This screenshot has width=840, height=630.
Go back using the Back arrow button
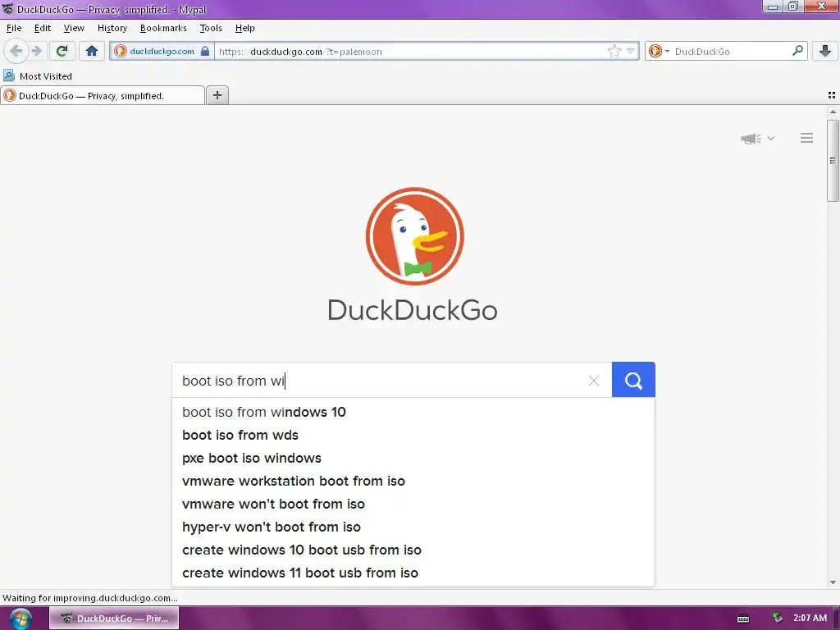(x=16, y=51)
